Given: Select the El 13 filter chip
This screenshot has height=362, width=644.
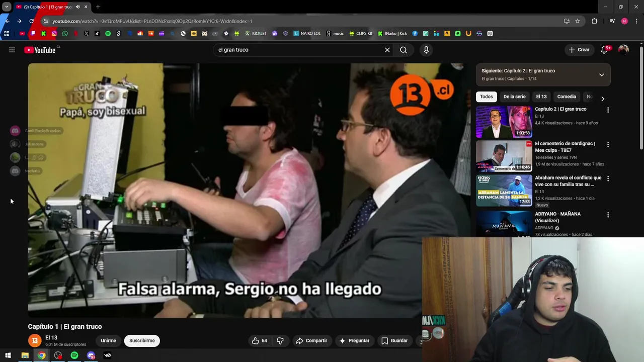Looking at the screenshot, I should (x=541, y=97).
